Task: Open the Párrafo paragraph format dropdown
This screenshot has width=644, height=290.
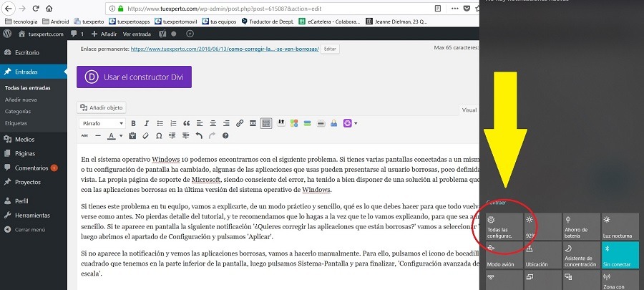Action: pyautogui.click(x=102, y=123)
